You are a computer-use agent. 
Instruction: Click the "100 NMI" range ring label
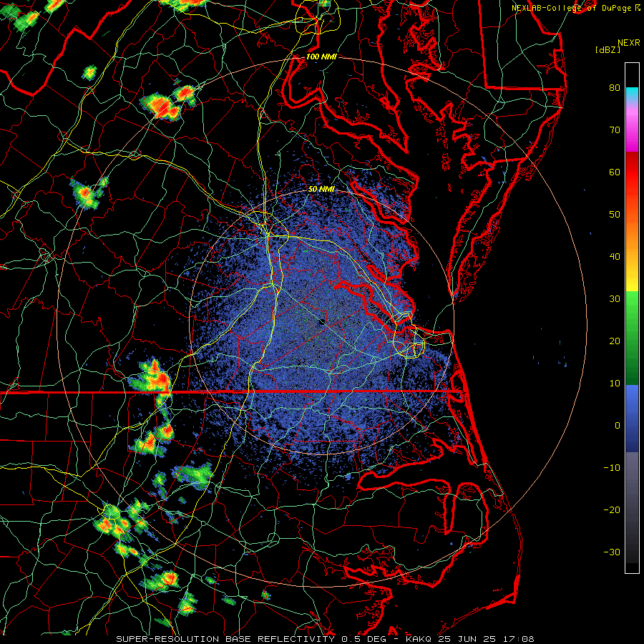(321, 57)
